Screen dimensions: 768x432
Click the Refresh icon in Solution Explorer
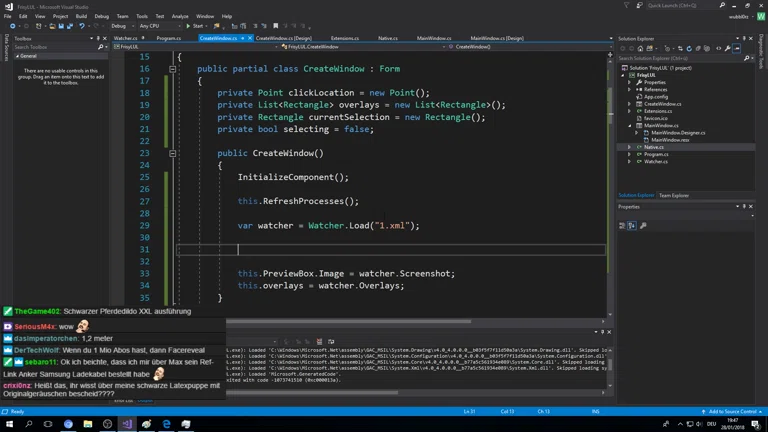click(689, 48)
